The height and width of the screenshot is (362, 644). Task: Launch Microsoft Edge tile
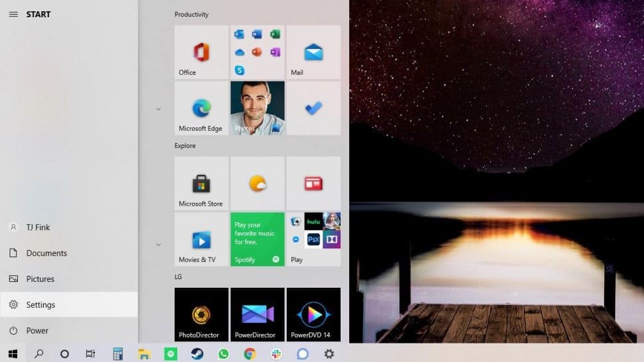201,108
